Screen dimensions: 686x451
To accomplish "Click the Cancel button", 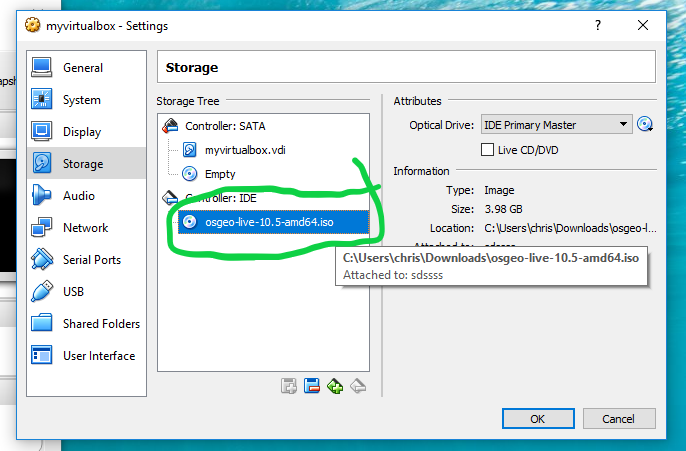I will point(619,419).
